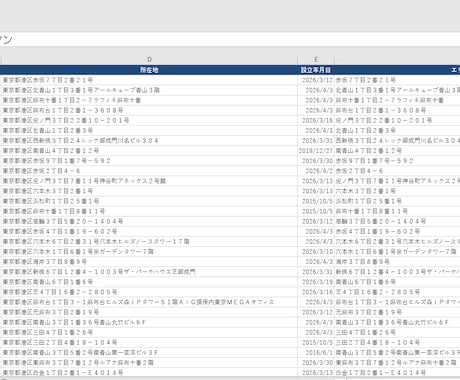Select address cell ending 南青山第一富澤ビル3F
Screen dimensions: 460x380
click(149, 353)
